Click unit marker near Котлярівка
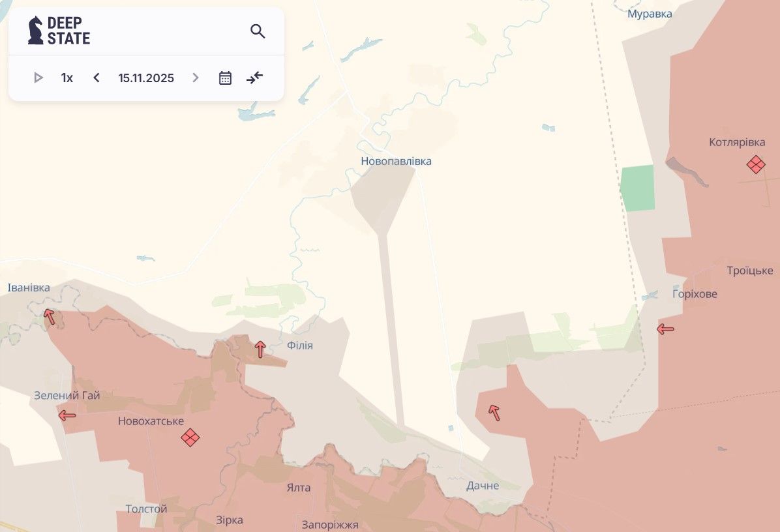 [756, 164]
